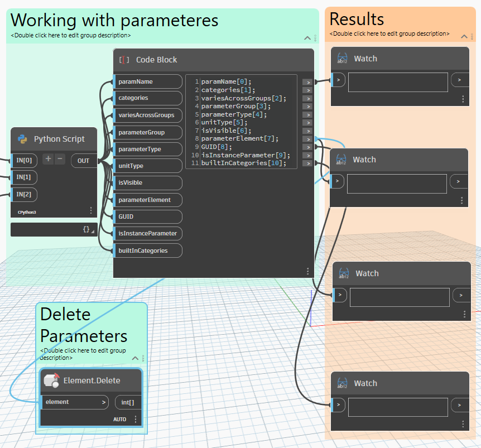
Task: Click the topmost Watch node icon
Action: coord(343,59)
